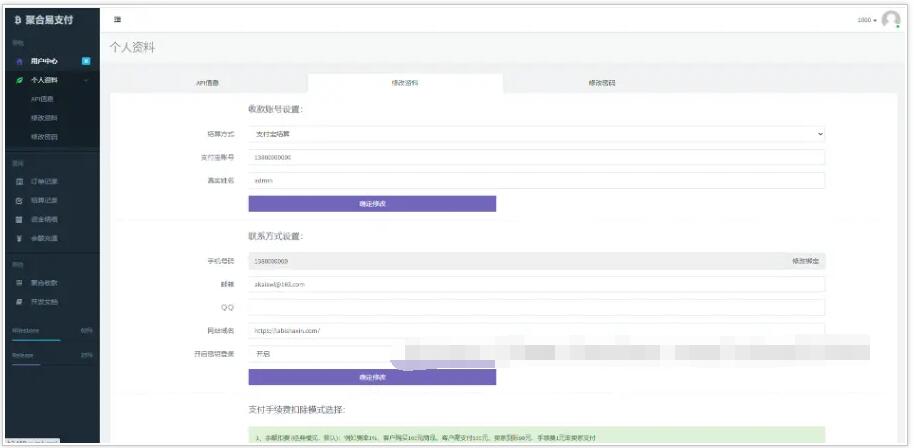The width and height of the screenshot is (914, 448).
Task: Focus the 网站域名 input field
Action: [x=536, y=330]
